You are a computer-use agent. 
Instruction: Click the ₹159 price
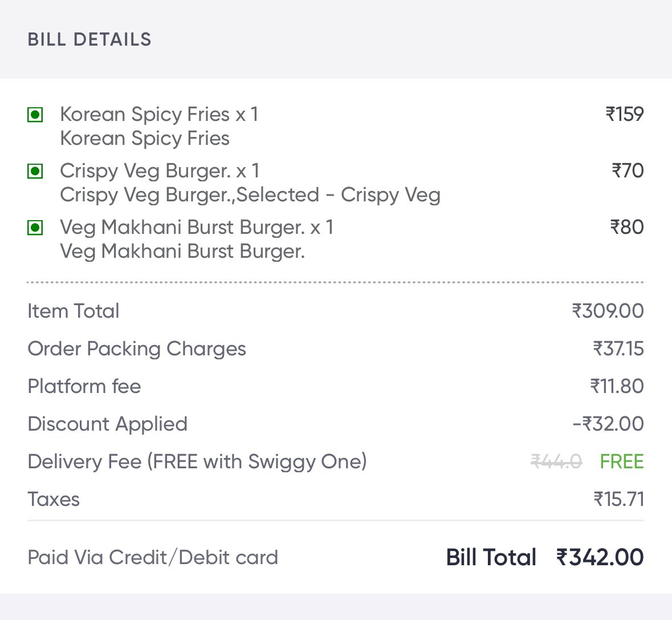click(625, 115)
